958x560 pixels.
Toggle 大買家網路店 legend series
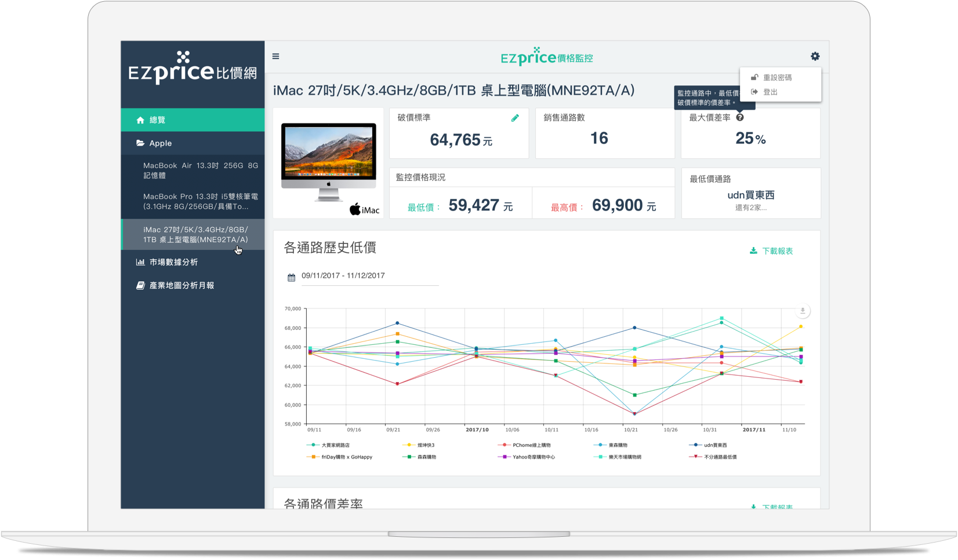pyautogui.click(x=328, y=445)
